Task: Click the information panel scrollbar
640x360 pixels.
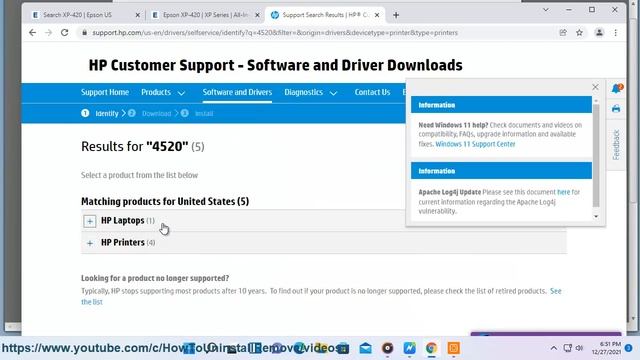Action: pyautogui.click(x=596, y=155)
